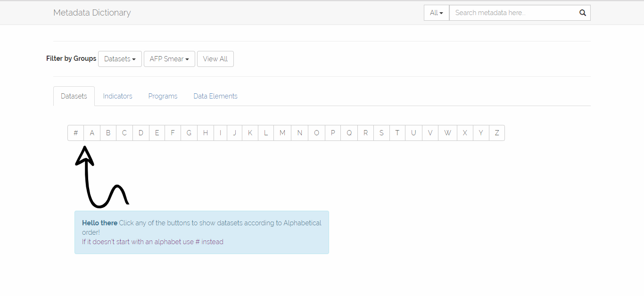Open the Metadata Dictionary home link
This screenshot has width=644, height=296.
pyautogui.click(x=92, y=13)
